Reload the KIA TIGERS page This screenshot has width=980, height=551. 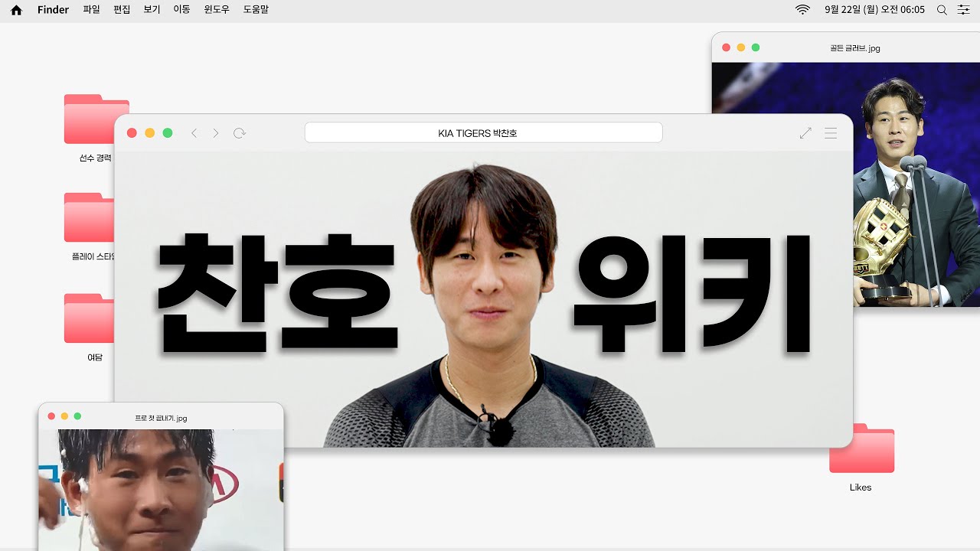click(240, 133)
